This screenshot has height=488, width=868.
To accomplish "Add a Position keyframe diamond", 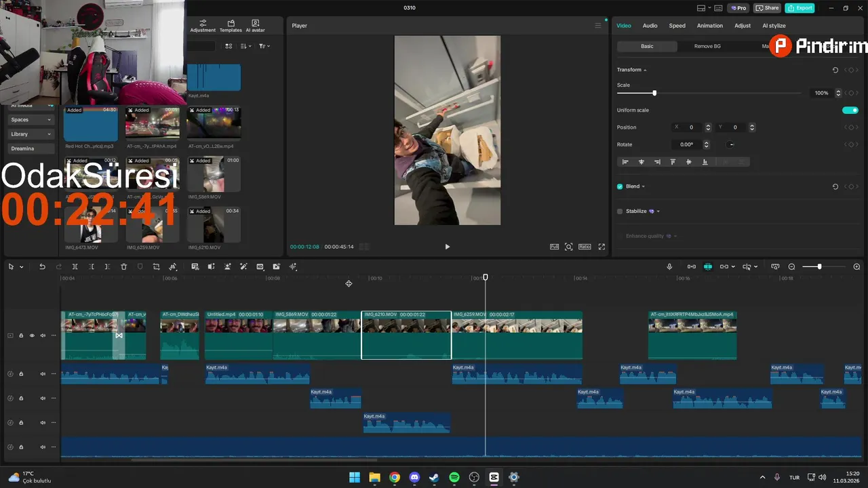I will point(851,127).
